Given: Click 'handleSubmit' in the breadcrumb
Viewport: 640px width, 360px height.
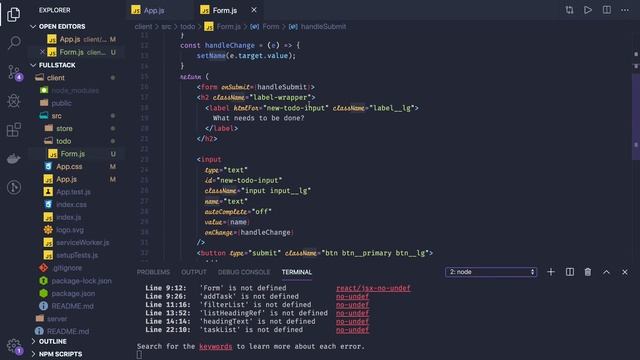Looking at the screenshot, I should pyautogui.click(x=323, y=27).
